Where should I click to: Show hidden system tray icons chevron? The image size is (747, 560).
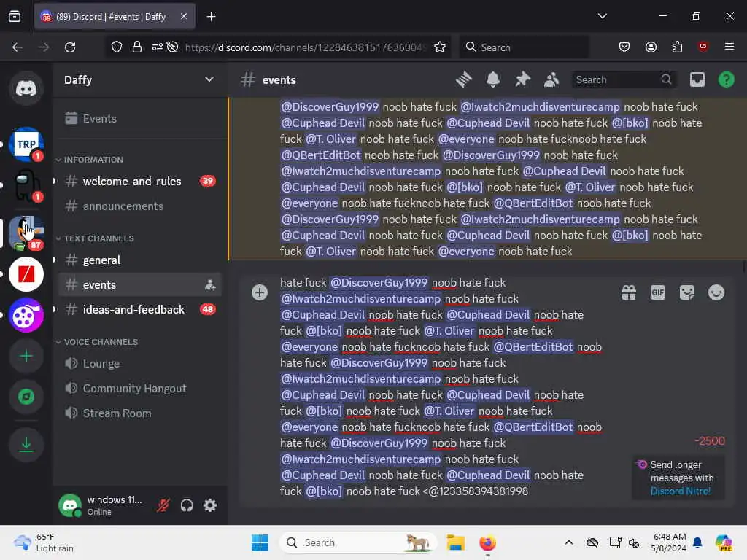click(x=569, y=542)
